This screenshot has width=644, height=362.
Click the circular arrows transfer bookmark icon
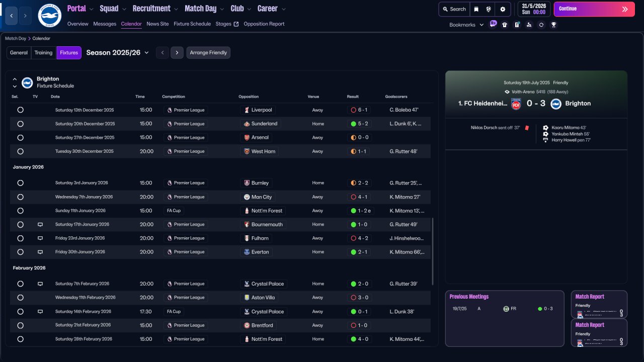[541, 25]
